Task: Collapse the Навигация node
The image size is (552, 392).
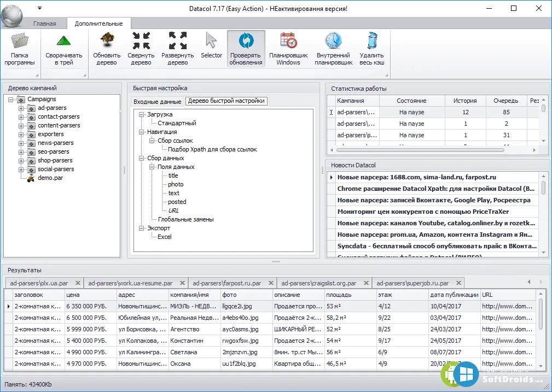Action: tap(142, 132)
